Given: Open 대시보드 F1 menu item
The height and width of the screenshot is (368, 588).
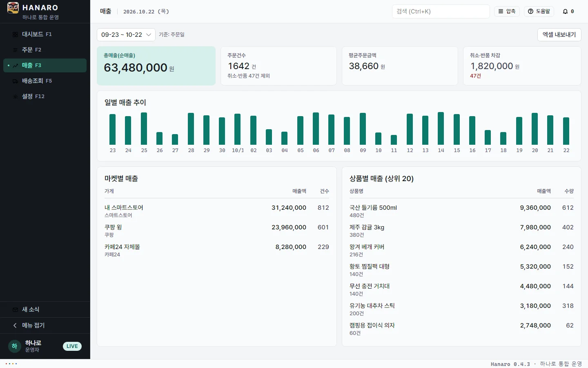Looking at the screenshot, I should tap(45, 34).
